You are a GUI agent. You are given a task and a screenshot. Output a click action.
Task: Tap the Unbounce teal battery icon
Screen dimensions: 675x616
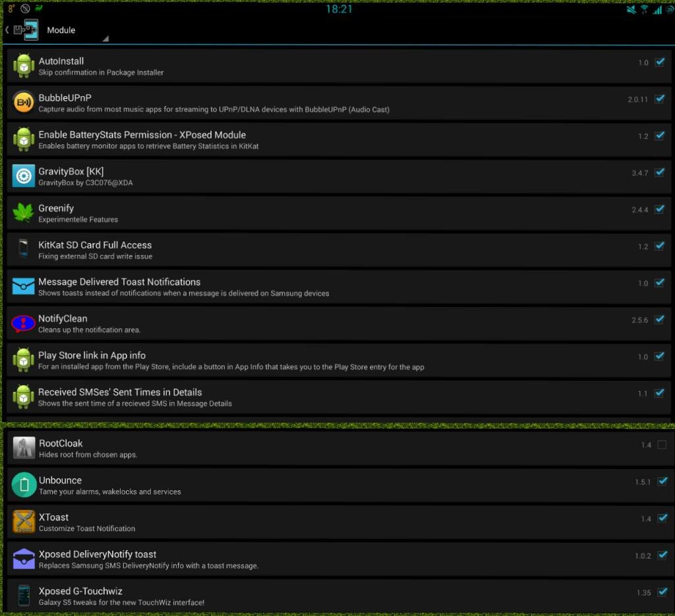click(x=24, y=485)
